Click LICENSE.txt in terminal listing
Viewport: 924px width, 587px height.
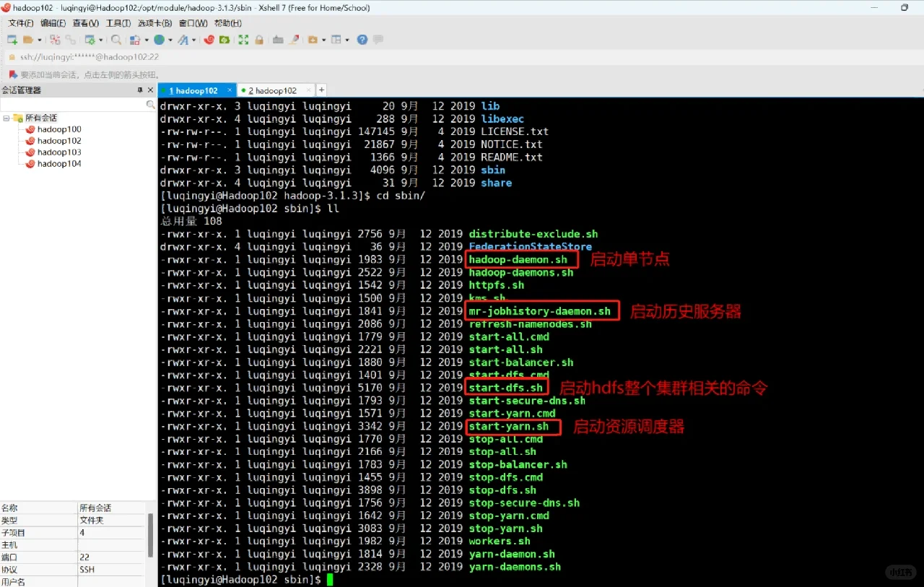point(515,131)
